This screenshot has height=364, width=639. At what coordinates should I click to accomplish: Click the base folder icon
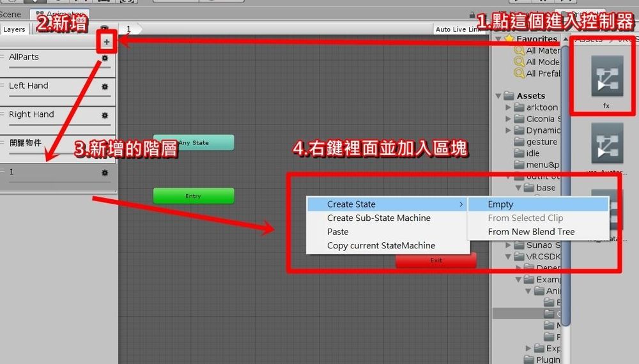[529, 188]
